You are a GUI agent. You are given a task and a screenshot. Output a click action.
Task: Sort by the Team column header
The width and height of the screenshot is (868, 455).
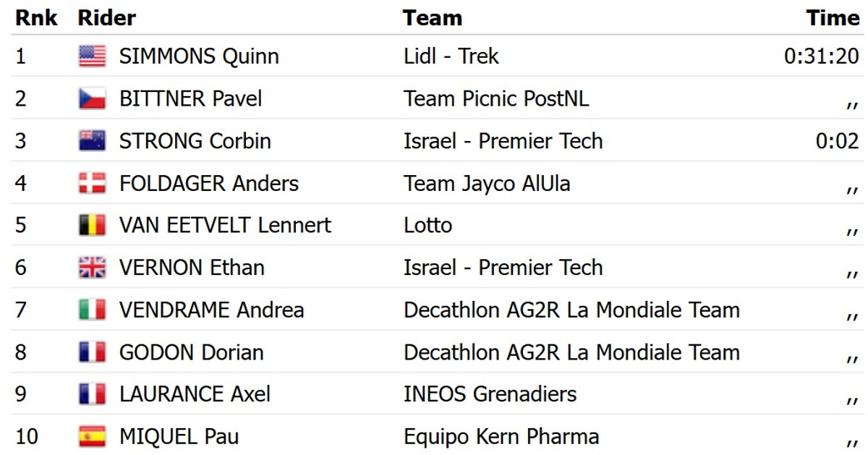coord(433,17)
